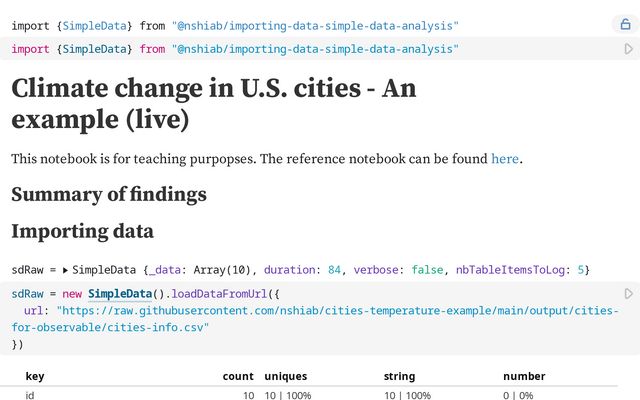Click the 'Summary of findings' heading
Viewport: 640px width, 400px height.
(109, 194)
